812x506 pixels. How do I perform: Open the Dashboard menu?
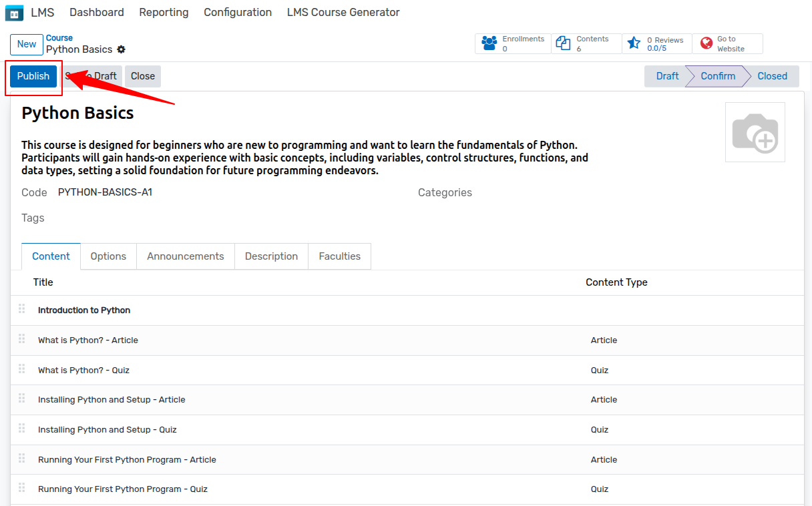click(x=97, y=13)
